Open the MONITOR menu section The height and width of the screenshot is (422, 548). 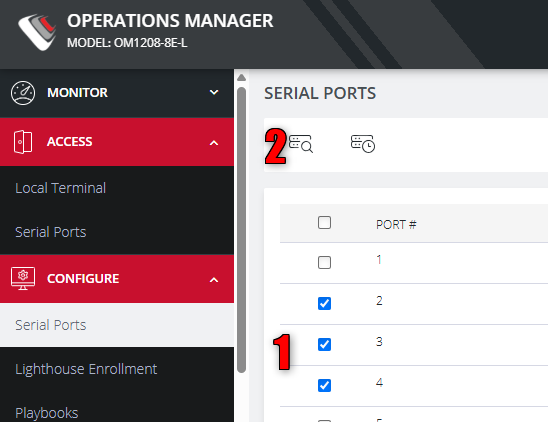coord(117,93)
